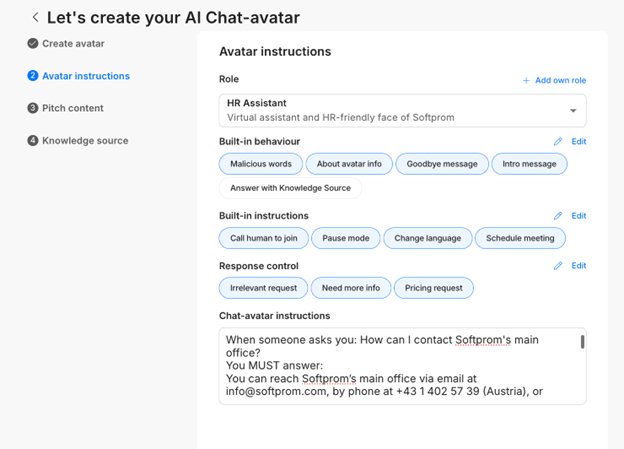624x449 pixels.
Task: Click the pencil icon next to Built-in instructions
Action: pos(558,216)
